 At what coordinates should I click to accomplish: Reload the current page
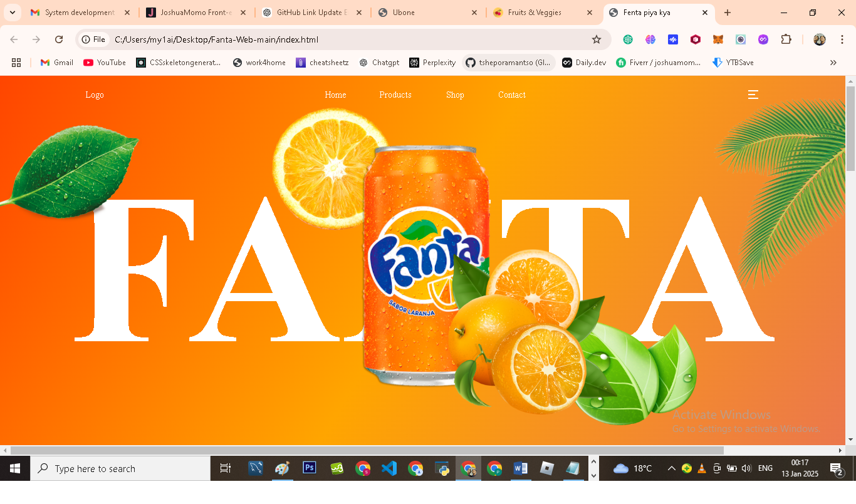click(x=59, y=39)
